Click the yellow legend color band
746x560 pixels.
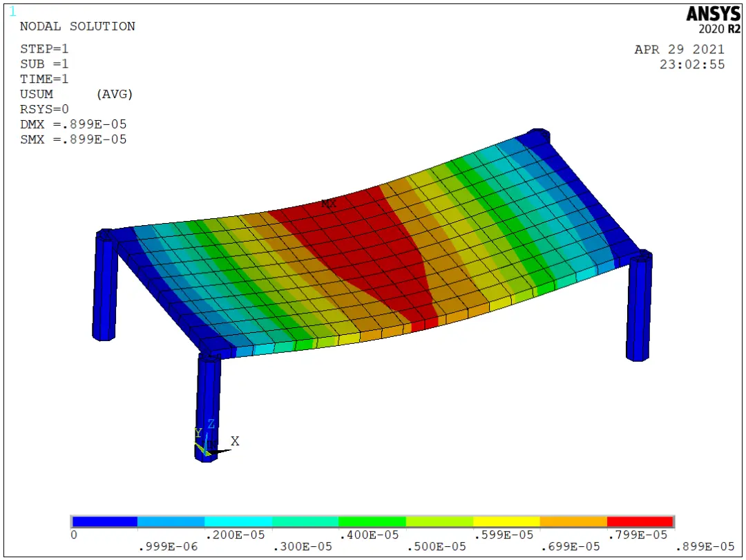[x=506, y=522]
